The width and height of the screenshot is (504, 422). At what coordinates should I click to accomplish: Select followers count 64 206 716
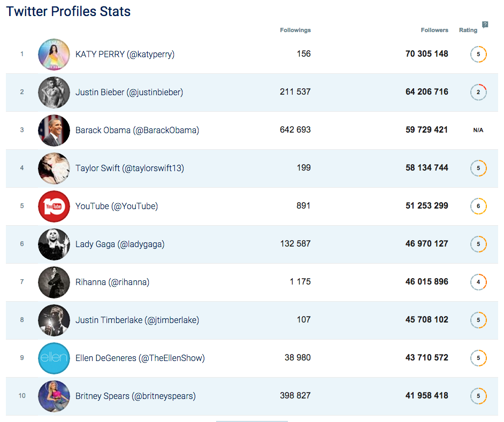pyautogui.click(x=427, y=91)
